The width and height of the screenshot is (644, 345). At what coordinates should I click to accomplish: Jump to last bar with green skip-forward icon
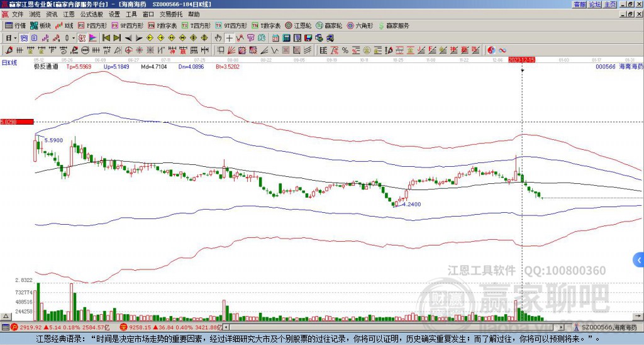(117, 38)
